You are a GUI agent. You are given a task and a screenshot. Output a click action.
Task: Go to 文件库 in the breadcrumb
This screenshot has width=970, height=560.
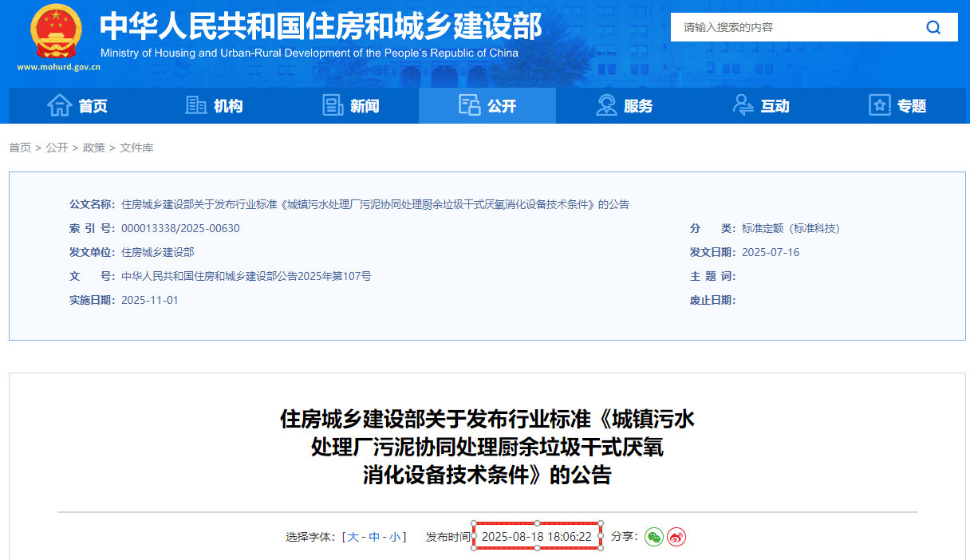point(136,148)
